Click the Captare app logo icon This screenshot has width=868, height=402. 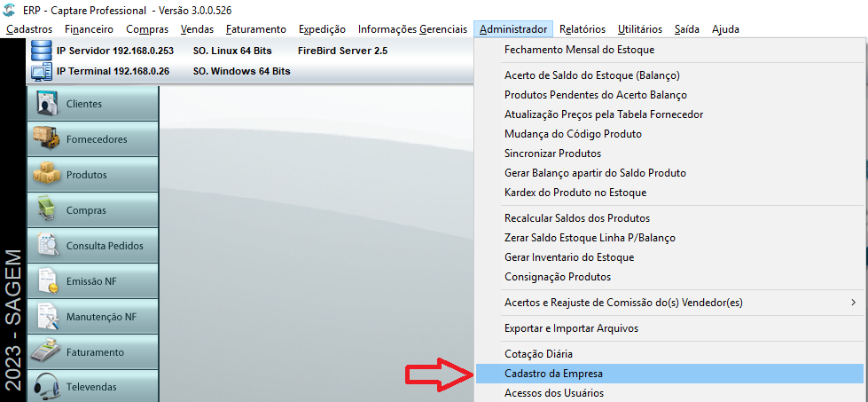click(8, 11)
